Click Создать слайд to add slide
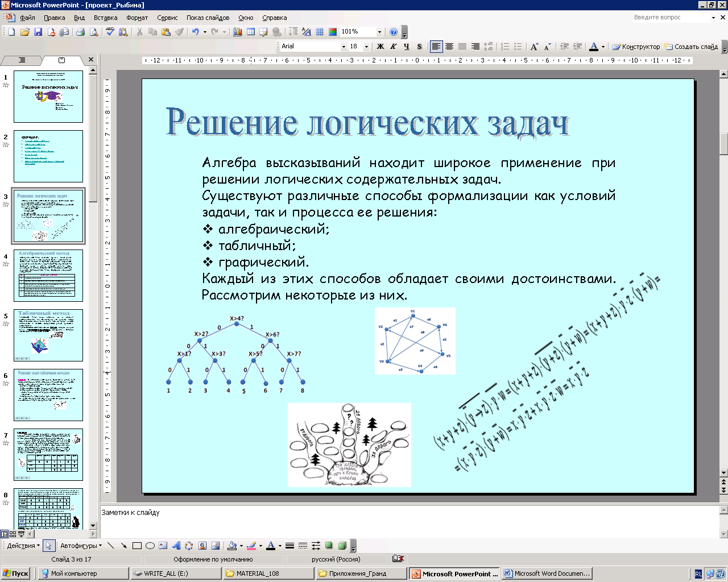 pos(691,47)
